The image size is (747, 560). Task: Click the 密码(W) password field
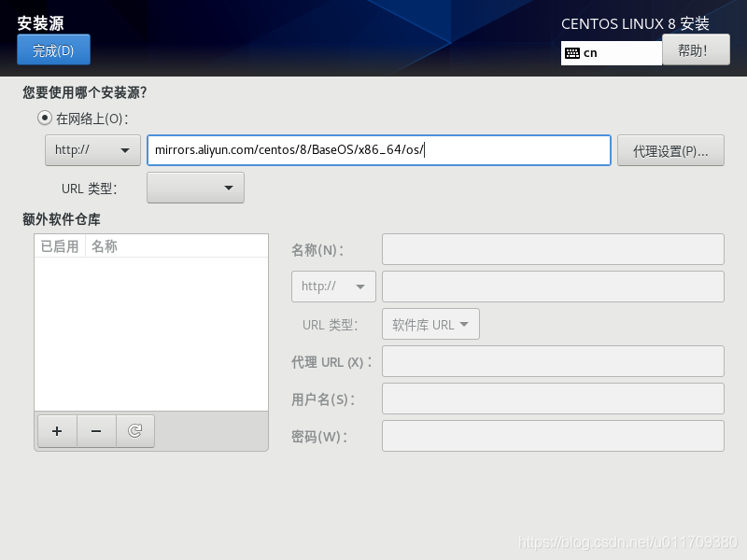click(x=553, y=436)
